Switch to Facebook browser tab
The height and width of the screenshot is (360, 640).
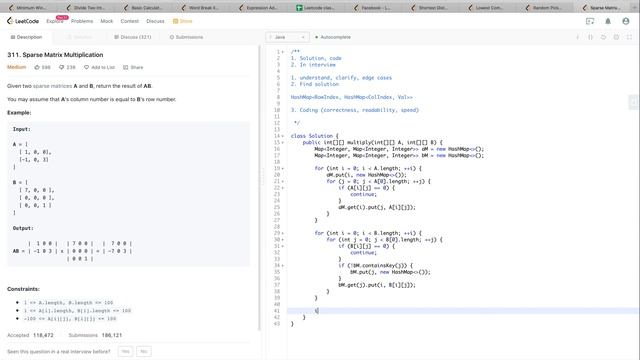coord(373,7)
